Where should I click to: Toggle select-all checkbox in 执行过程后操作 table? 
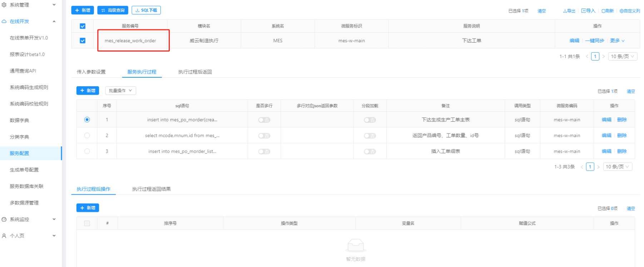click(x=87, y=223)
